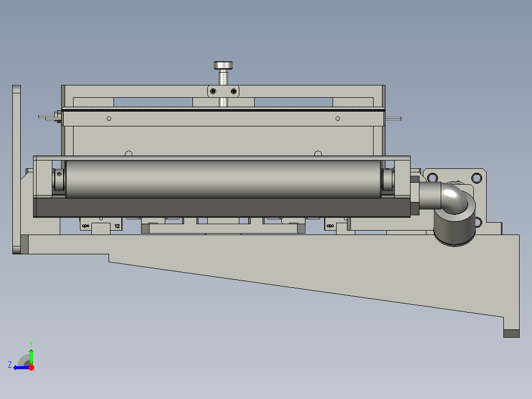Screen dimensions: 532x399
Task: Click the green Y axis arrow on triad
Action: [31, 356]
